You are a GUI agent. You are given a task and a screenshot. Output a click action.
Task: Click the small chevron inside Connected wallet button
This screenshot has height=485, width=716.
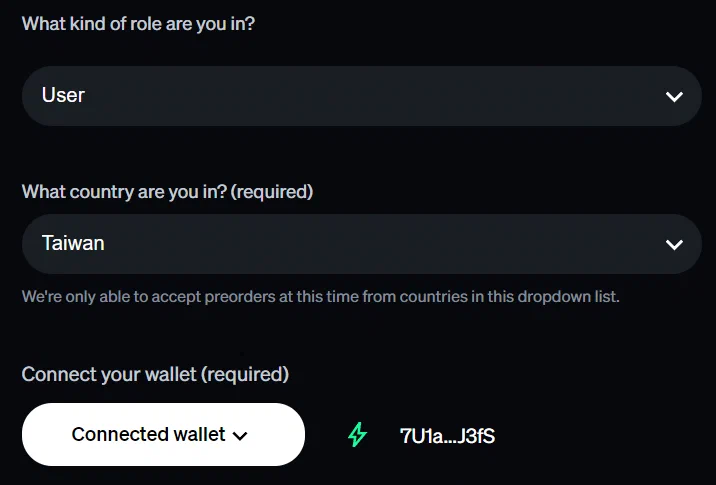(x=240, y=435)
